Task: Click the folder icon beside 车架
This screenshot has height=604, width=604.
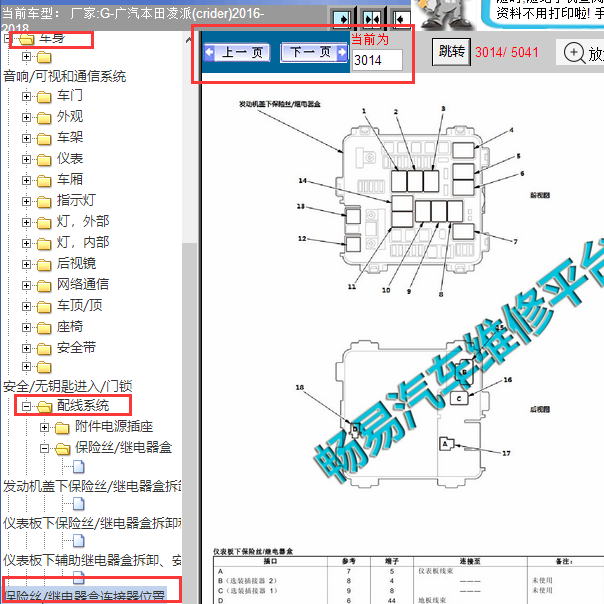Action: pyautogui.click(x=44, y=139)
